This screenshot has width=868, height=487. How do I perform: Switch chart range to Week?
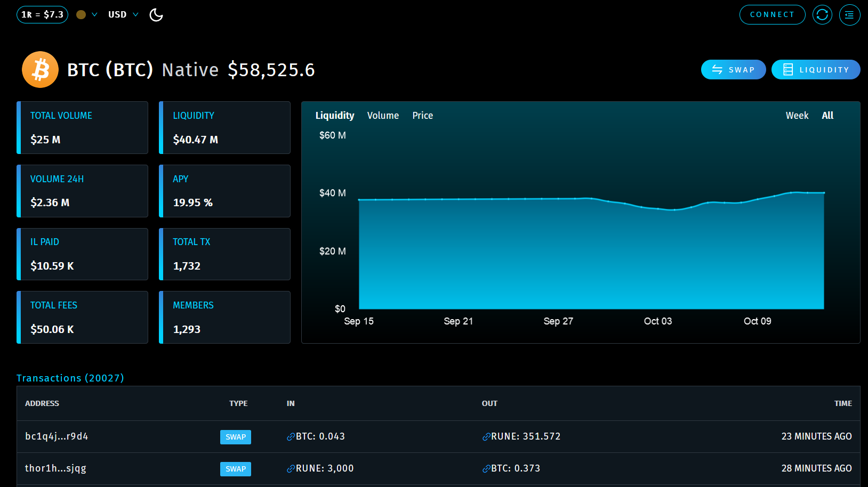tap(797, 116)
